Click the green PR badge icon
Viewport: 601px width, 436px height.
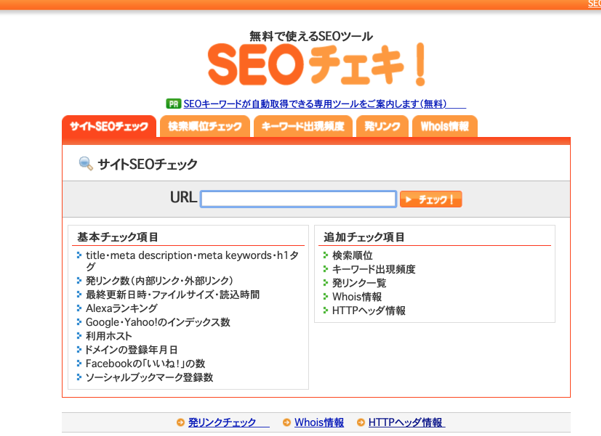(x=174, y=104)
